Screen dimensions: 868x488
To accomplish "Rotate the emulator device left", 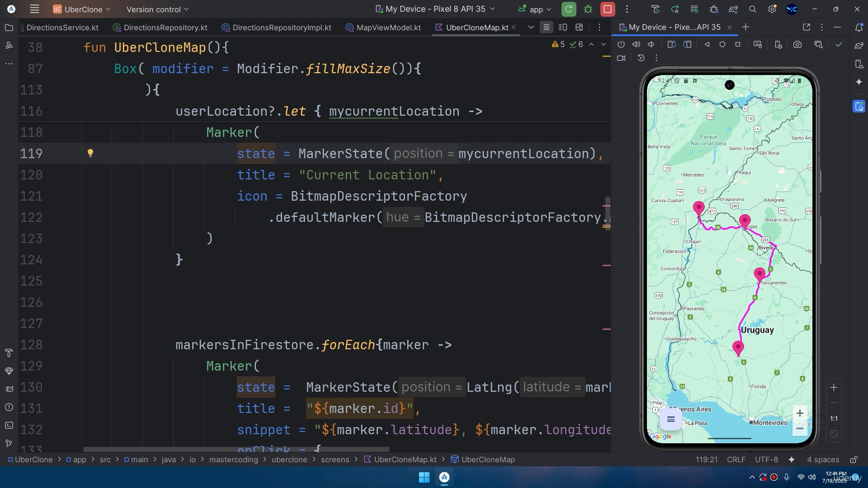I will (671, 44).
